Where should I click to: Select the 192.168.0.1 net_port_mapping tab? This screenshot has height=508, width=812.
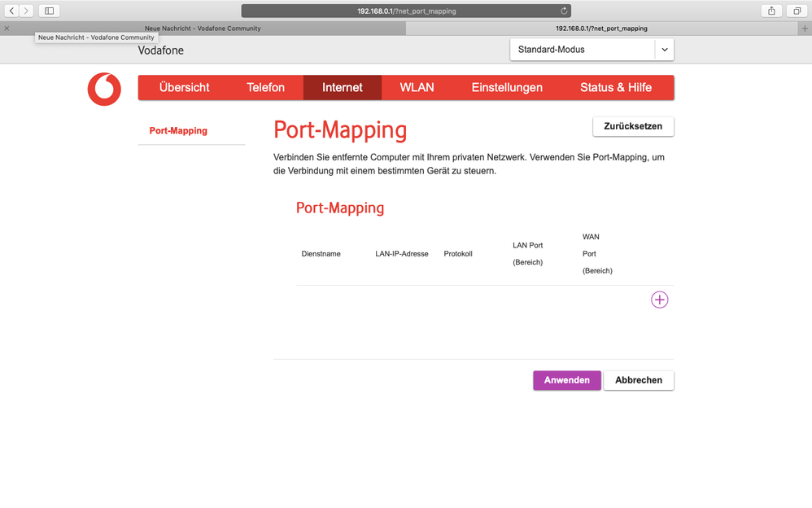(602, 28)
